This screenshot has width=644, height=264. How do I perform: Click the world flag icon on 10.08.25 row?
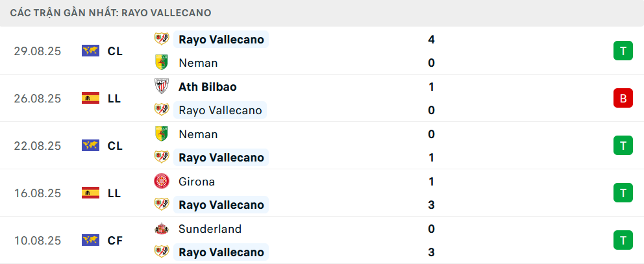pos(90,241)
